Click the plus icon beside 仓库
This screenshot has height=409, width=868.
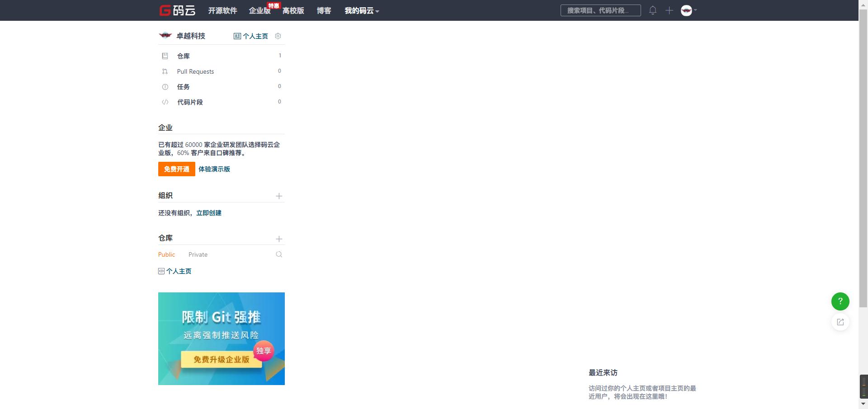(x=279, y=239)
